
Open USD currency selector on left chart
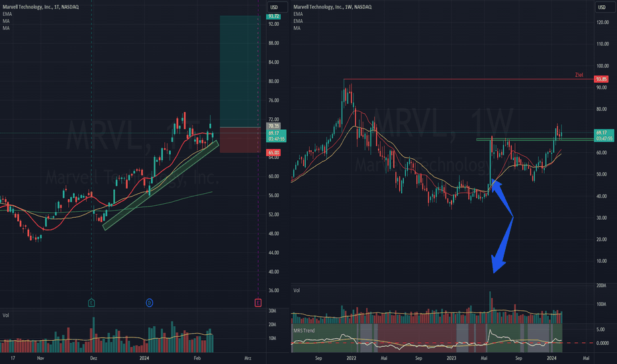click(x=277, y=7)
